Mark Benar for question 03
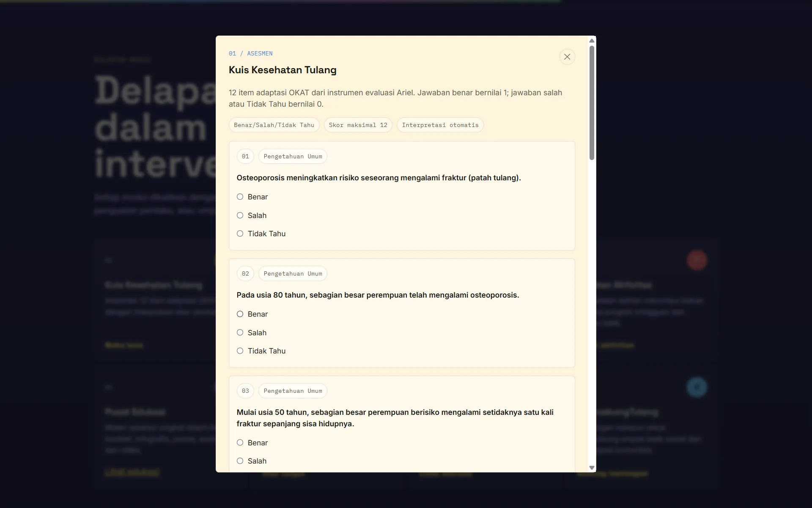812x508 pixels. tap(240, 443)
